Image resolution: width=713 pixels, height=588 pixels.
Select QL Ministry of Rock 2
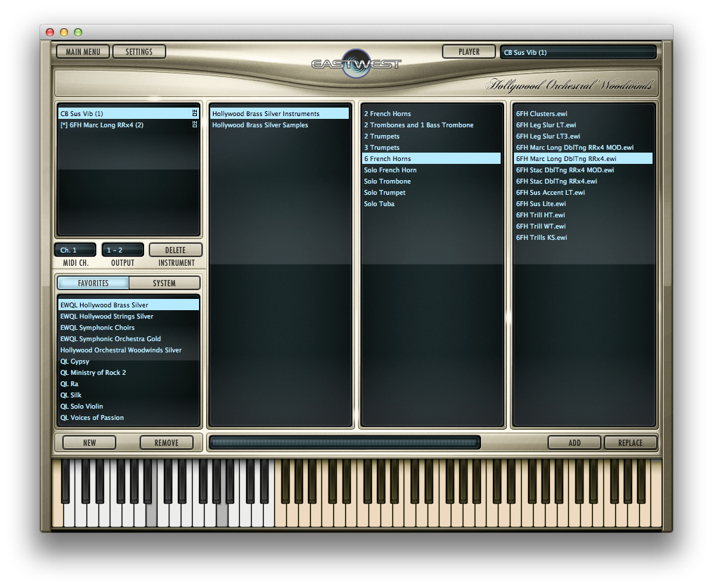point(129,373)
